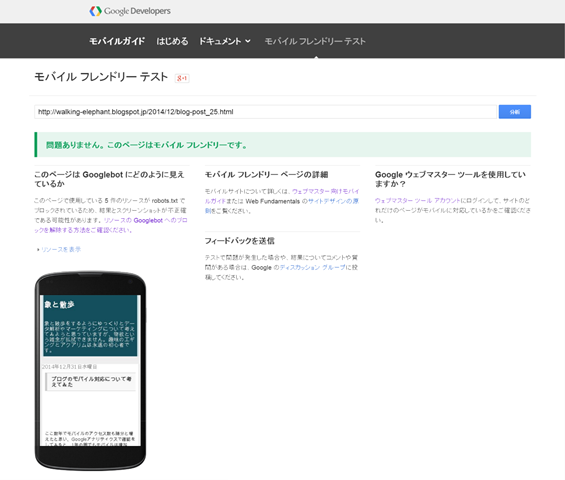Click the モバイル フレンドリー テスト page heading
565x480 pixels.
(101, 77)
